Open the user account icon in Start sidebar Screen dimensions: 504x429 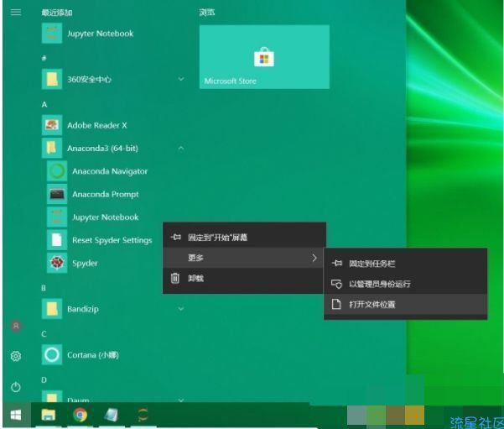pyautogui.click(x=16, y=326)
